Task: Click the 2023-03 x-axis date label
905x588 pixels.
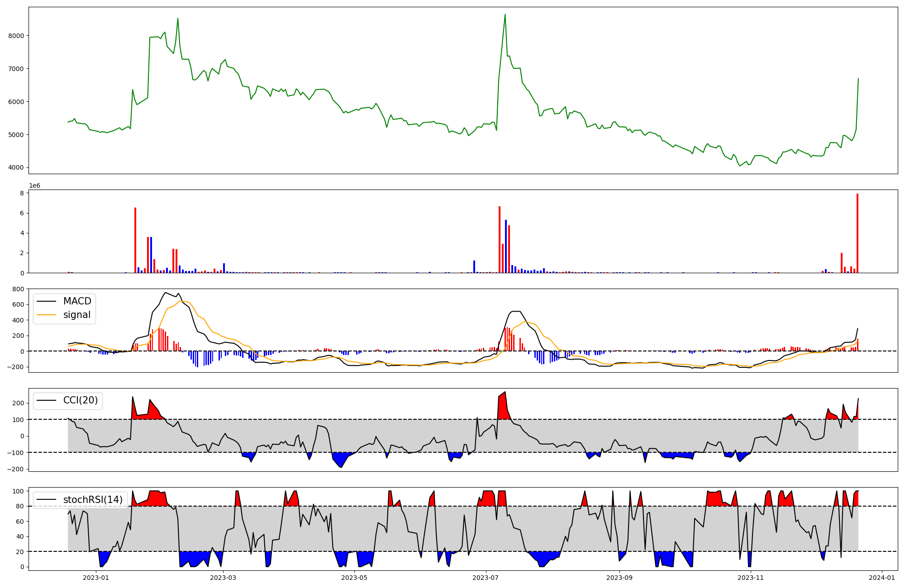Action: [223, 577]
